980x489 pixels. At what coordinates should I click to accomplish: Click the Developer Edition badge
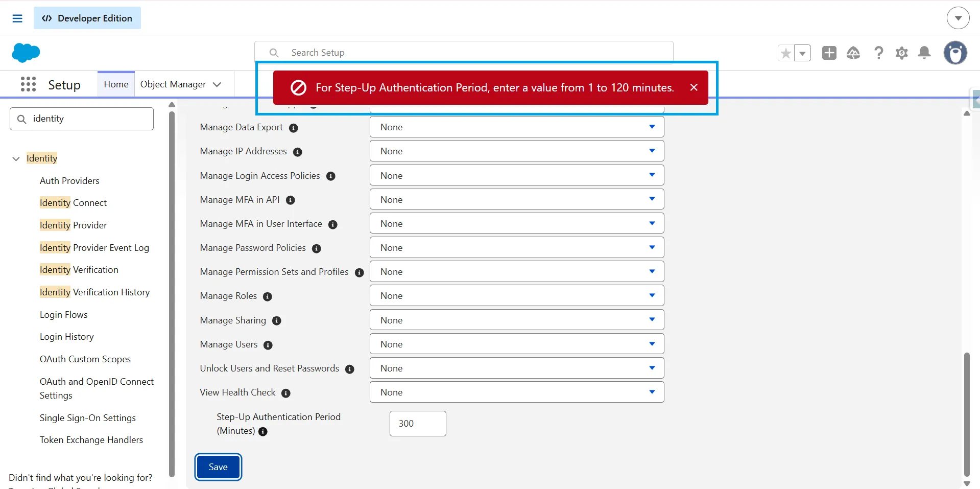pos(87,18)
